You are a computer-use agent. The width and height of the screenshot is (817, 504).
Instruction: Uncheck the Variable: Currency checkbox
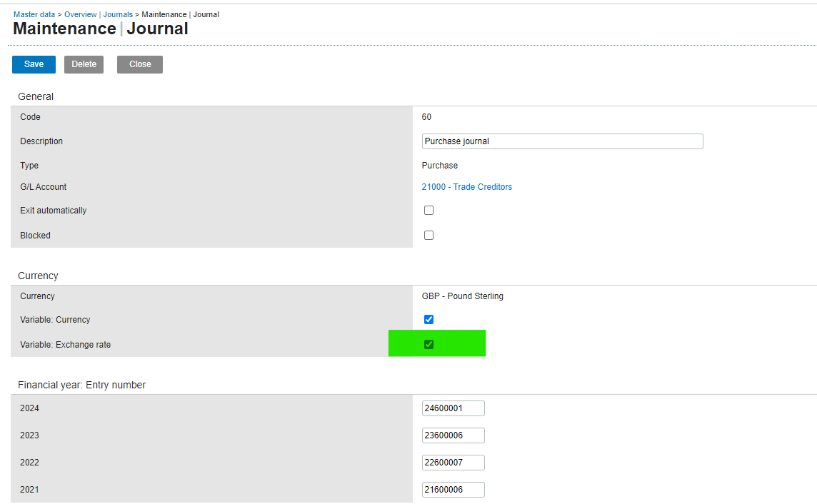tap(428, 320)
